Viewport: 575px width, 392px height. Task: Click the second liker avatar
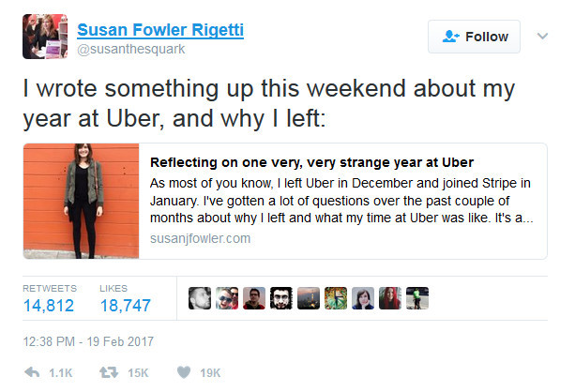click(x=227, y=298)
